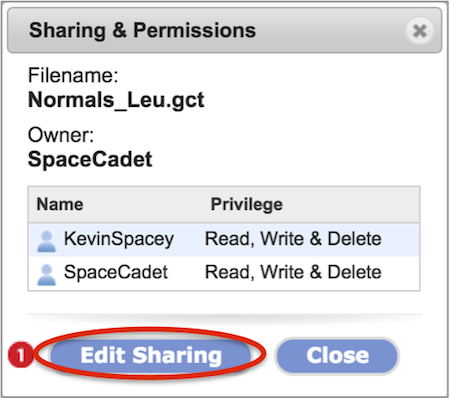Click the separator line above the buttons

coord(224,314)
